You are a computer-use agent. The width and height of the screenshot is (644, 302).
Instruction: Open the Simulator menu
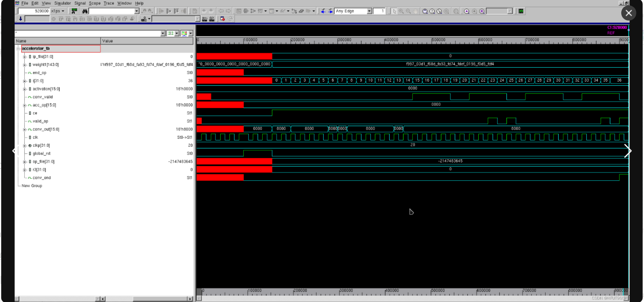63,3
